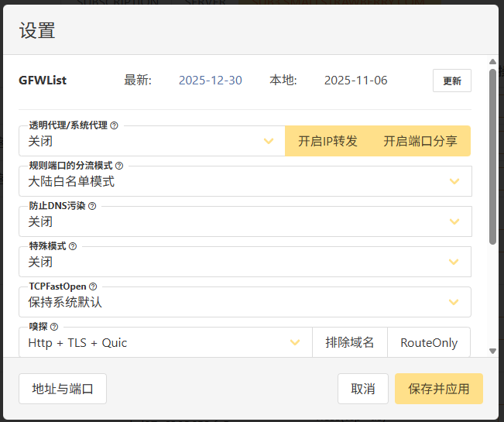This screenshot has height=422, width=504.
Task: Expand the 特殊模式 dropdown
Action: point(245,262)
